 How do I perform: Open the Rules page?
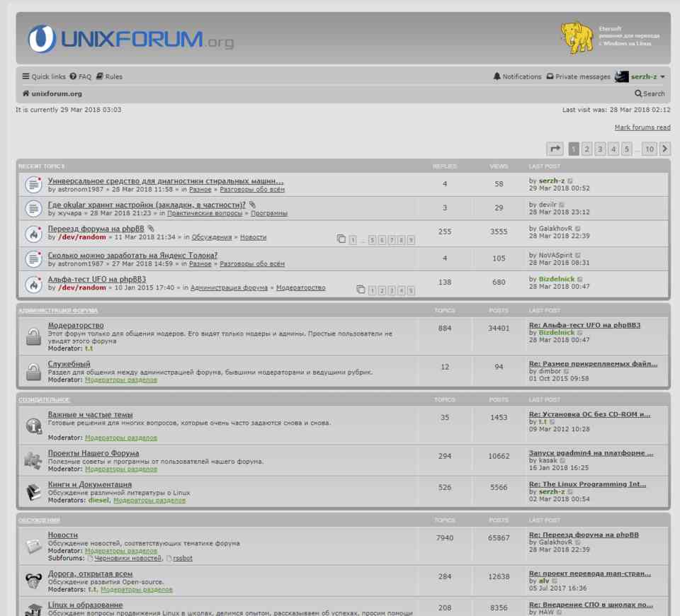[x=110, y=76]
